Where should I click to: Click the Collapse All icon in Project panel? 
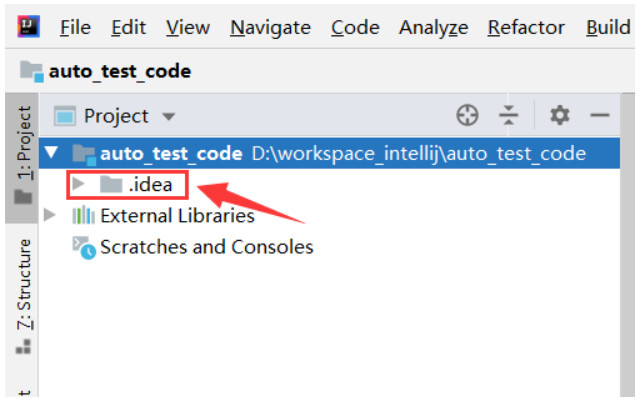pos(509,116)
